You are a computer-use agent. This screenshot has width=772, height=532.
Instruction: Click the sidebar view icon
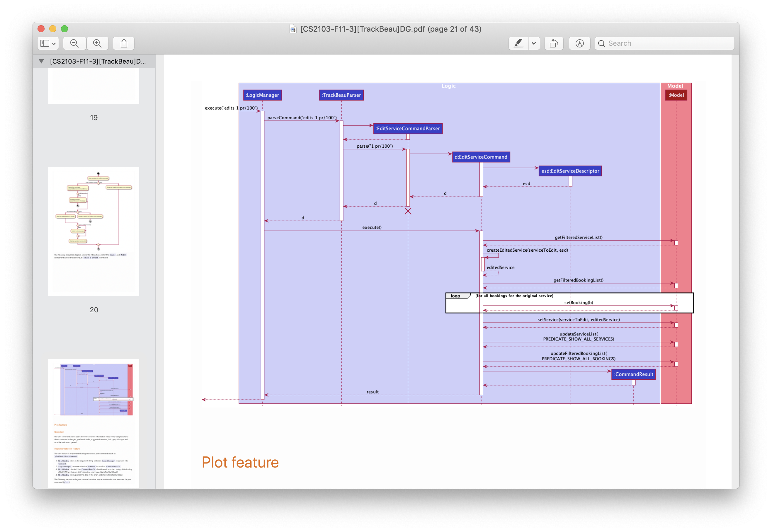(45, 43)
